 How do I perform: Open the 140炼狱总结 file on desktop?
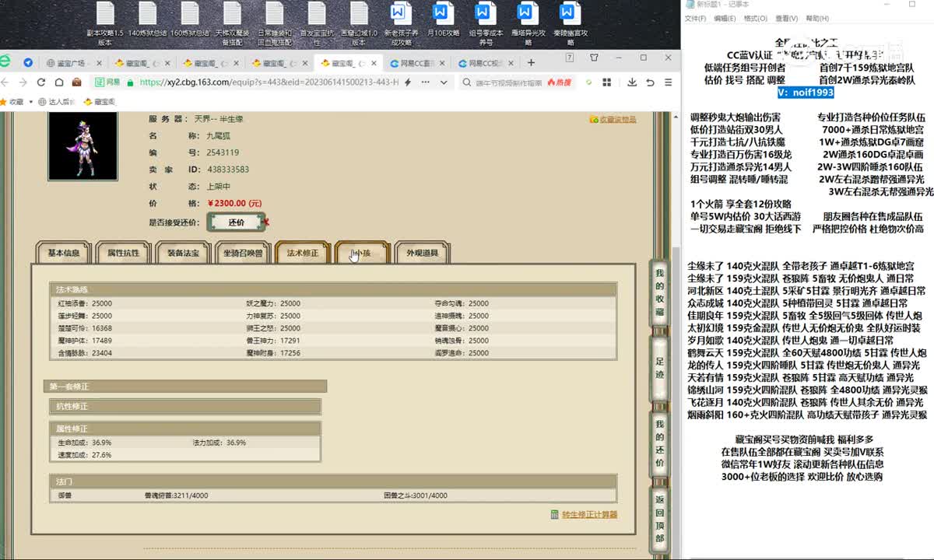click(147, 23)
